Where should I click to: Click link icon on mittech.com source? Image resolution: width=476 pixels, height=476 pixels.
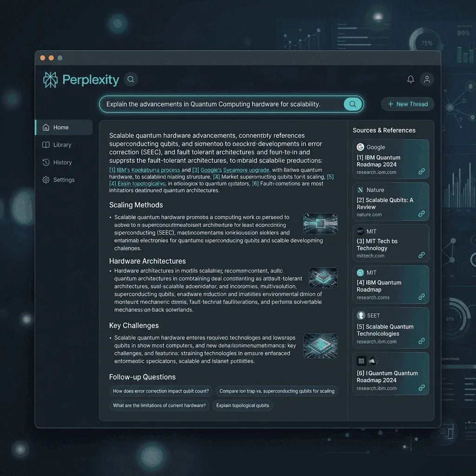[x=422, y=255]
